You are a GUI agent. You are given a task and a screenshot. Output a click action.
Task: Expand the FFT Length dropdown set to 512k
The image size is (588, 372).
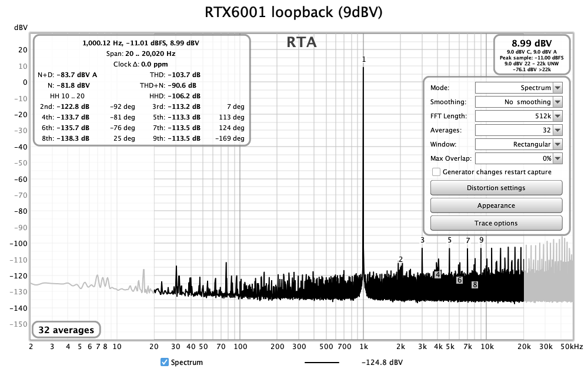click(x=519, y=116)
